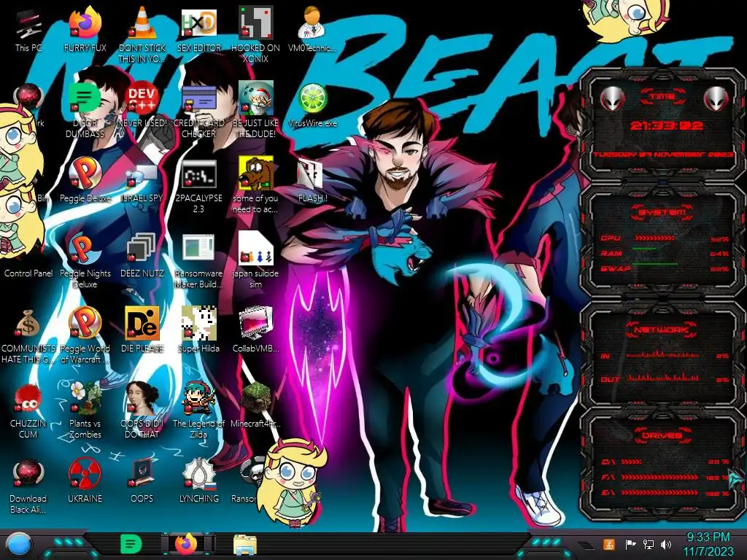Open File Explorer from the taskbar
The height and width of the screenshot is (560, 747).
[245, 545]
